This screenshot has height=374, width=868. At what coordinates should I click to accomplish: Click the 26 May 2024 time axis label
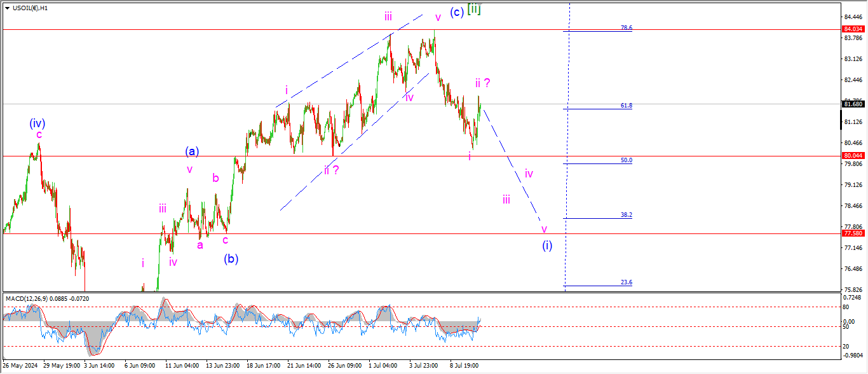pos(21,366)
